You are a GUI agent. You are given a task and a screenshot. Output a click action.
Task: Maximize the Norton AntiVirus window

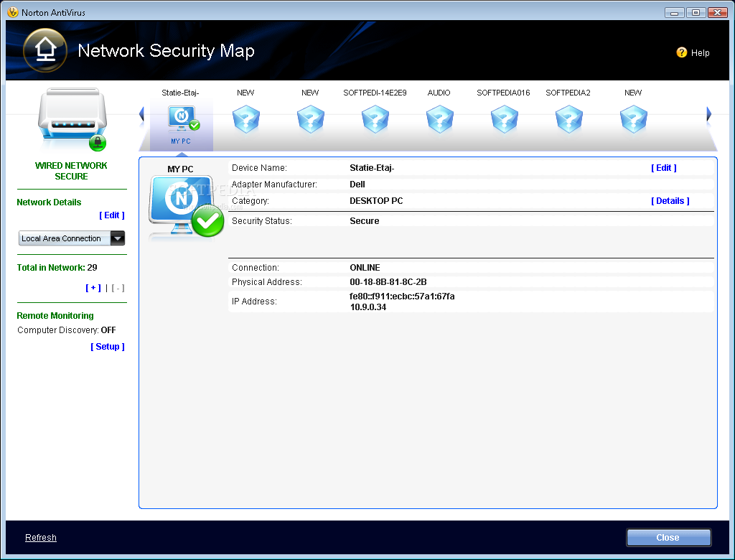pos(696,13)
